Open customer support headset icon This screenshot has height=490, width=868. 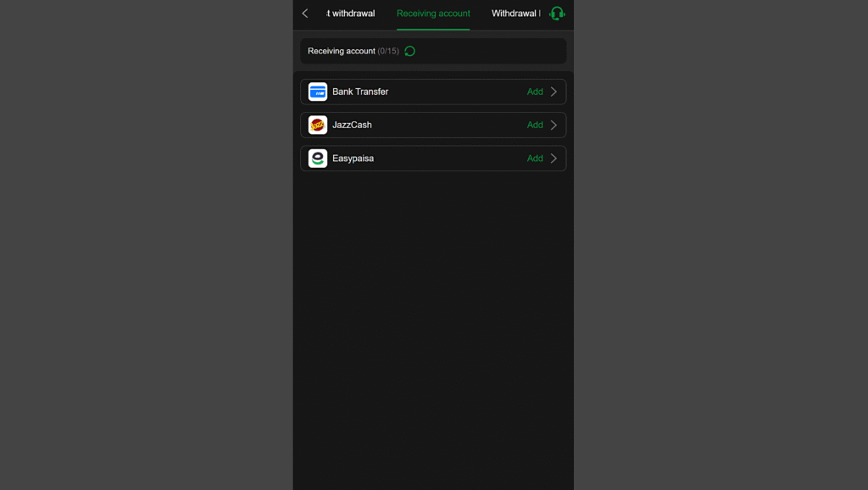click(557, 14)
